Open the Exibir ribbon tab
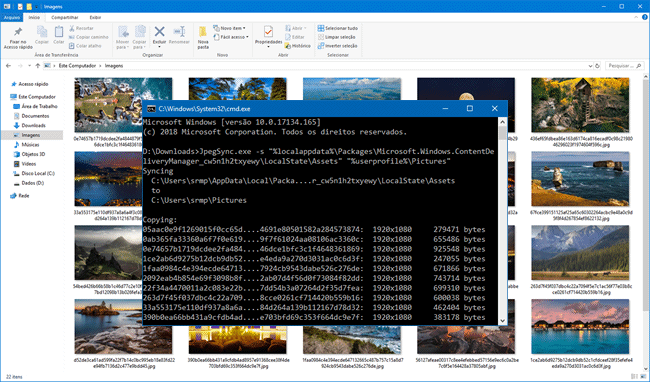Image resolution: width=650 pixels, height=382 pixels. [95, 17]
